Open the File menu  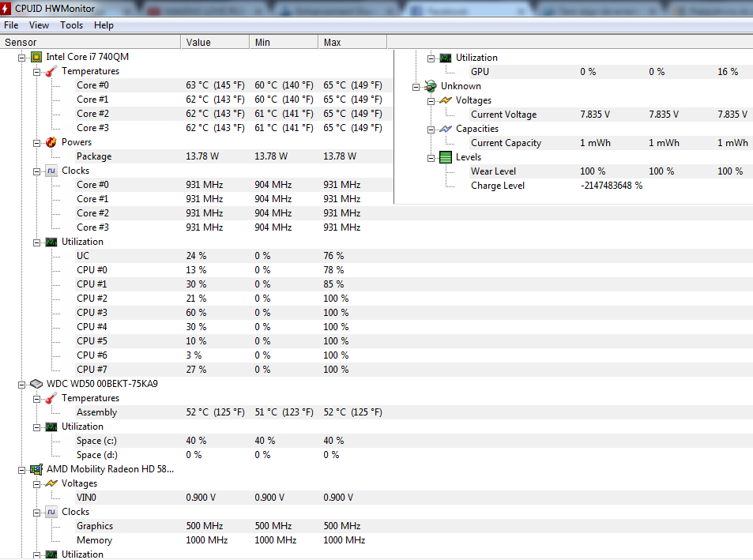point(11,25)
